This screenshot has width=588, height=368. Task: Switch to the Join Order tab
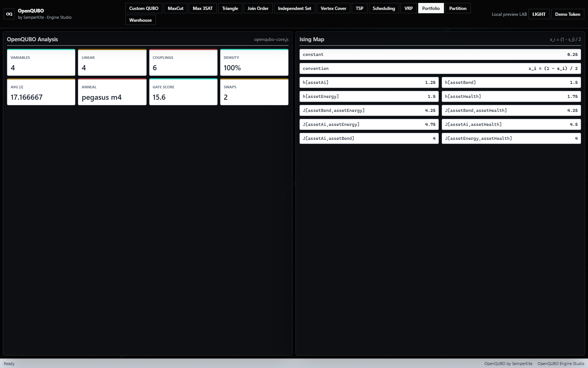click(x=258, y=8)
